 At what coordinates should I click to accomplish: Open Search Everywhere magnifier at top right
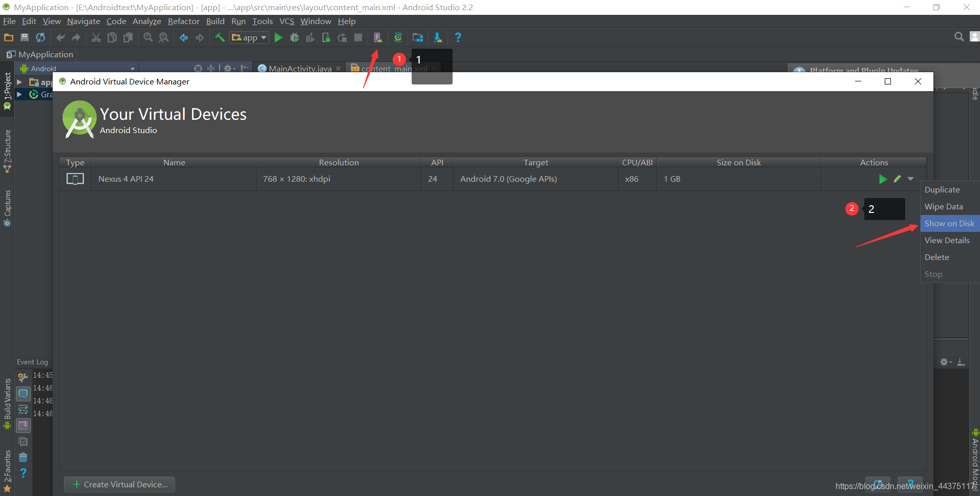click(x=959, y=36)
